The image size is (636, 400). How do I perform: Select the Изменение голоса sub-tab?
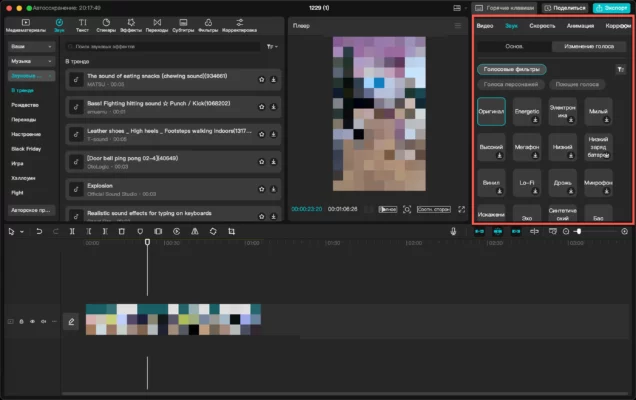589,46
